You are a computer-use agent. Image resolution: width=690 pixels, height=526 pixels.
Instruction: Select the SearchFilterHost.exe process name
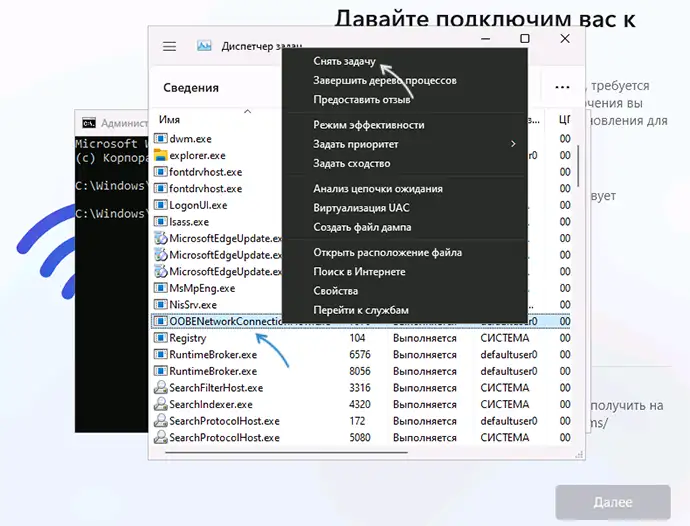(x=216, y=388)
